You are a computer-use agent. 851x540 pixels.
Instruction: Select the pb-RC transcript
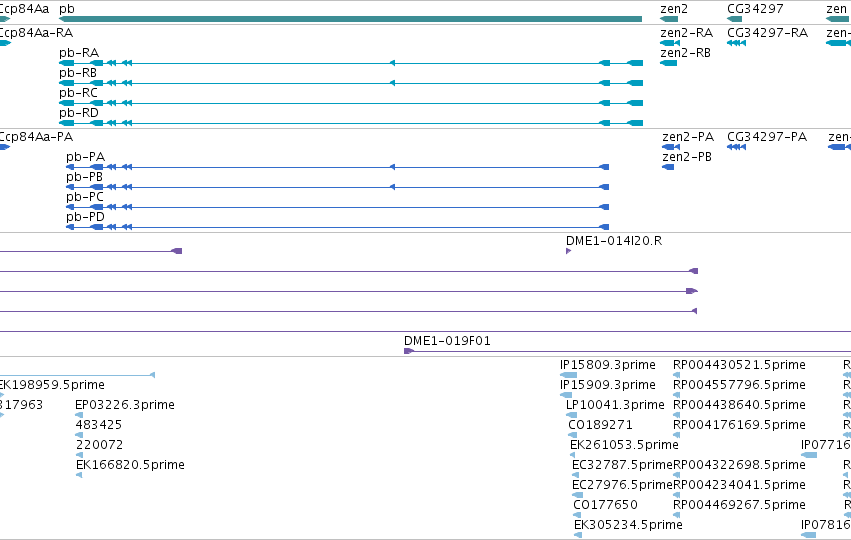(351, 103)
